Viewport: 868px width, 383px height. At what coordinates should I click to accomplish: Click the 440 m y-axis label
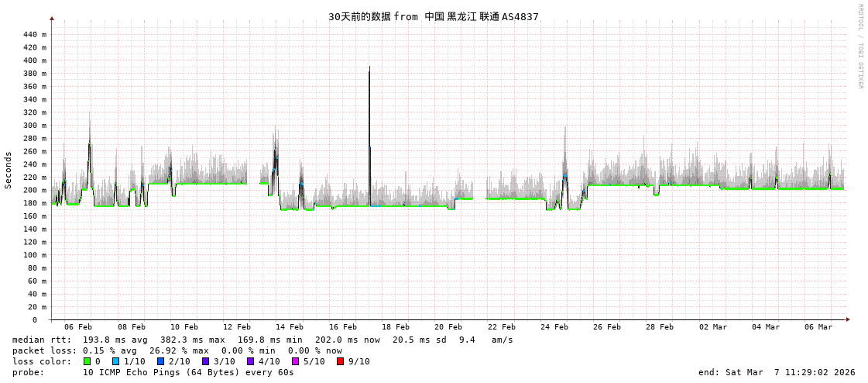coord(35,34)
